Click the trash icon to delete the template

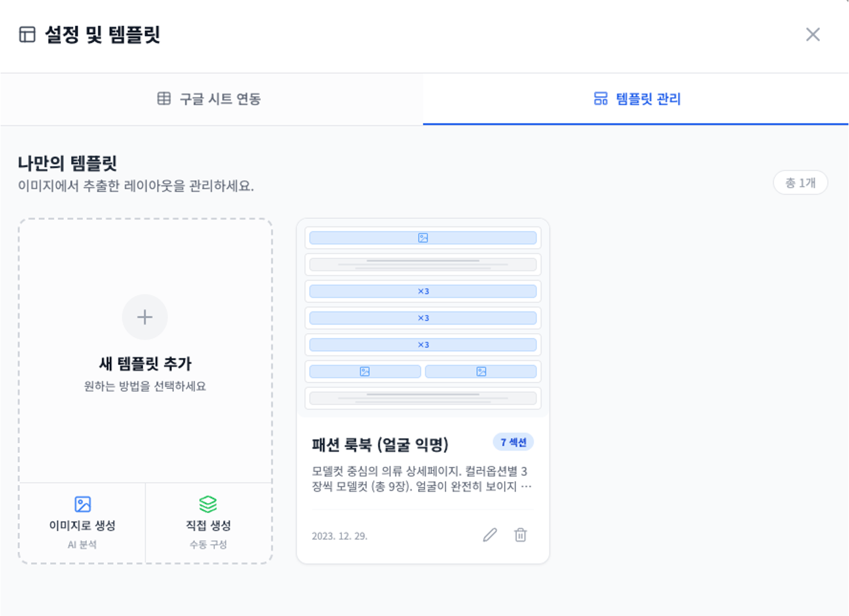(x=520, y=535)
